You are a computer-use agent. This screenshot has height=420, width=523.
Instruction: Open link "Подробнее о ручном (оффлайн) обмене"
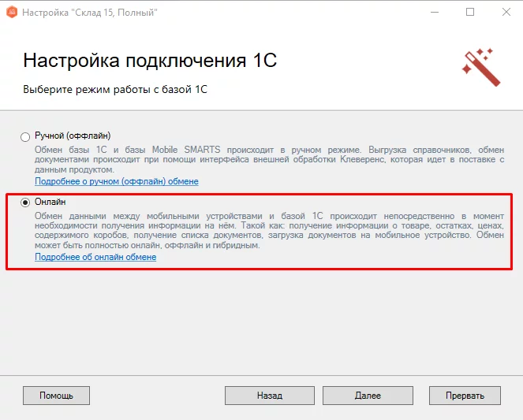pyautogui.click(x=117, y=181)
